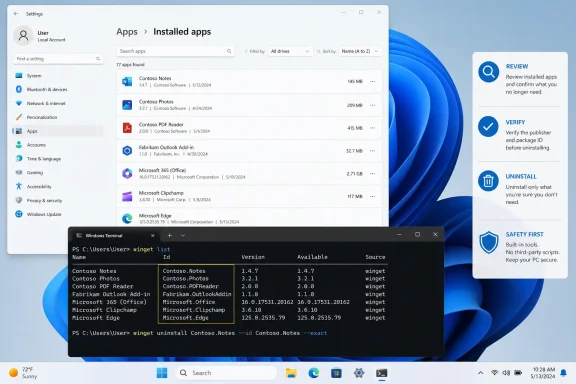
Task: Open the weather widget showing 72°F Sunny
Action: [x=23, y=373]
